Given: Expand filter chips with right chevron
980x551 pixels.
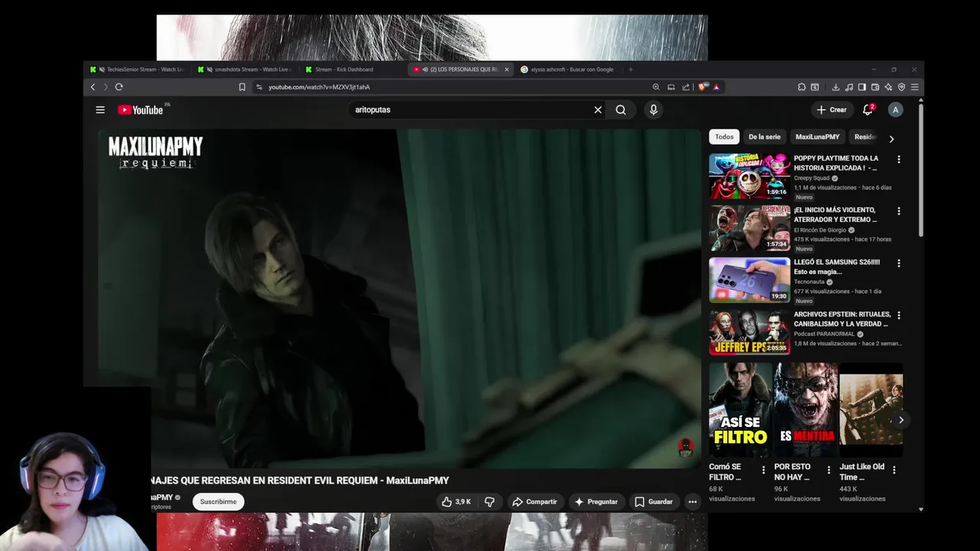Looking at the screenshot, I should (x=891, y=139).
